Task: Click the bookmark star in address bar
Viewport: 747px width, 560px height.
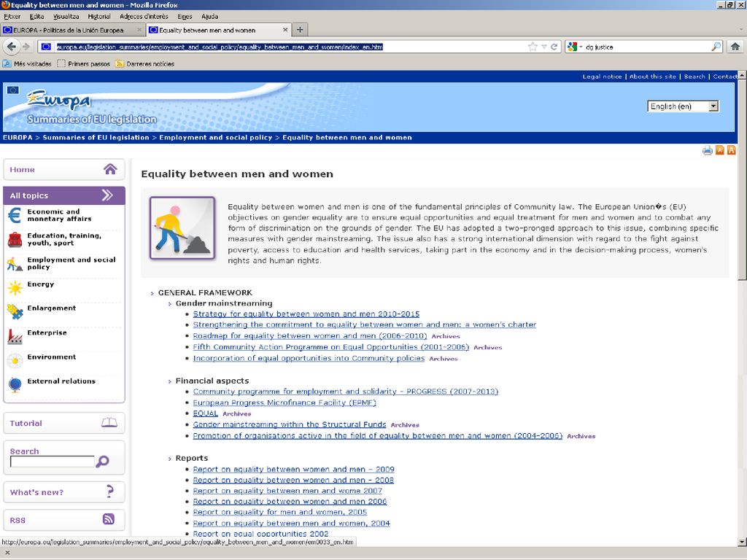Action: [x=533, y=47]
